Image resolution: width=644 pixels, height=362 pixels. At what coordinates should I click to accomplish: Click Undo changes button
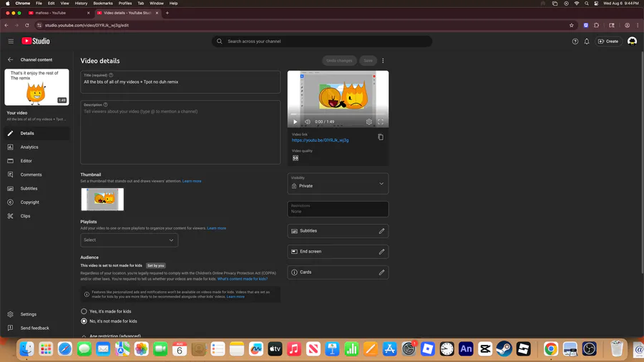coord(339,61)
